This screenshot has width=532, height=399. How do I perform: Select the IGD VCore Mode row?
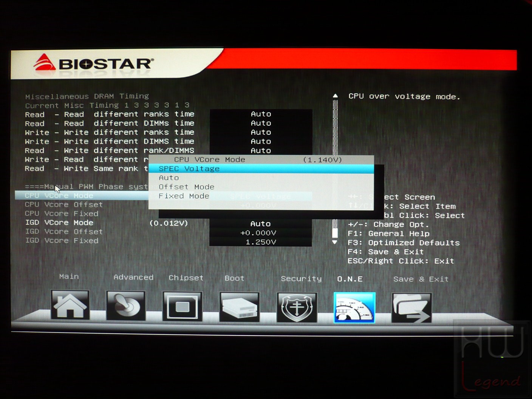point(59,223)
